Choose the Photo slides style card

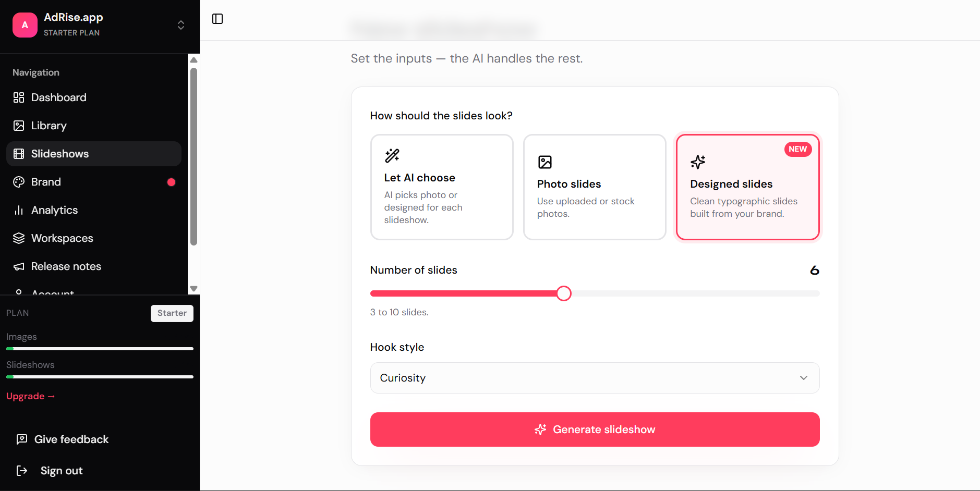[595, 187]
